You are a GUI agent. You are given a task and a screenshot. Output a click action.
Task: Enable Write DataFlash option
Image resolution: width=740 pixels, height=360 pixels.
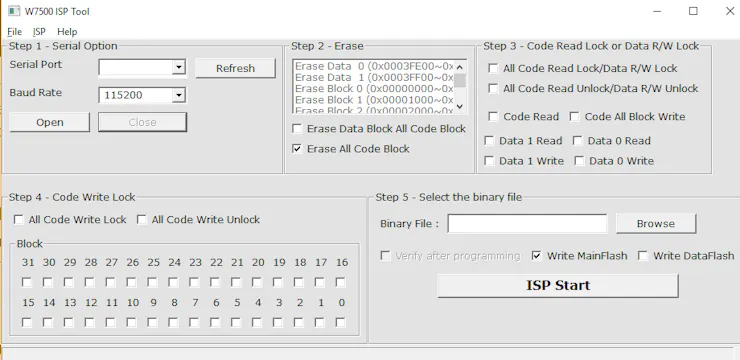(642, 256)
